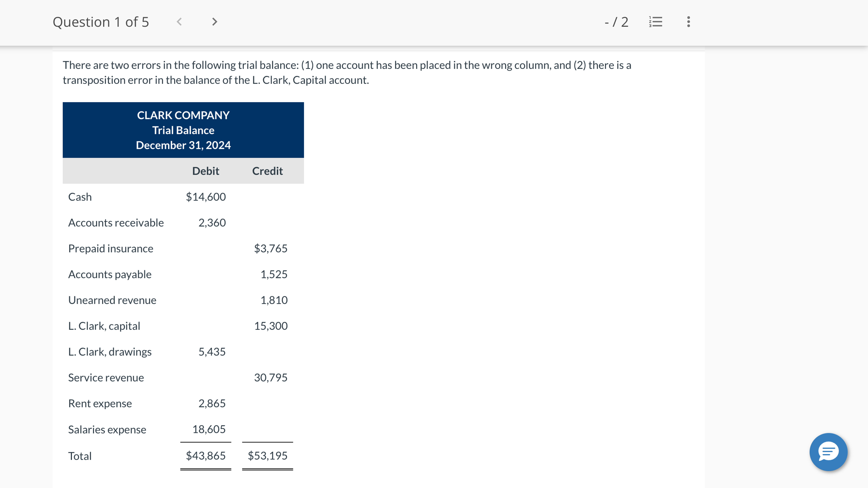Image resolution: width=868 pixels, height=488 pixels.
Task: Select the question list ordered-list icon
Action: tap(655, 22)
